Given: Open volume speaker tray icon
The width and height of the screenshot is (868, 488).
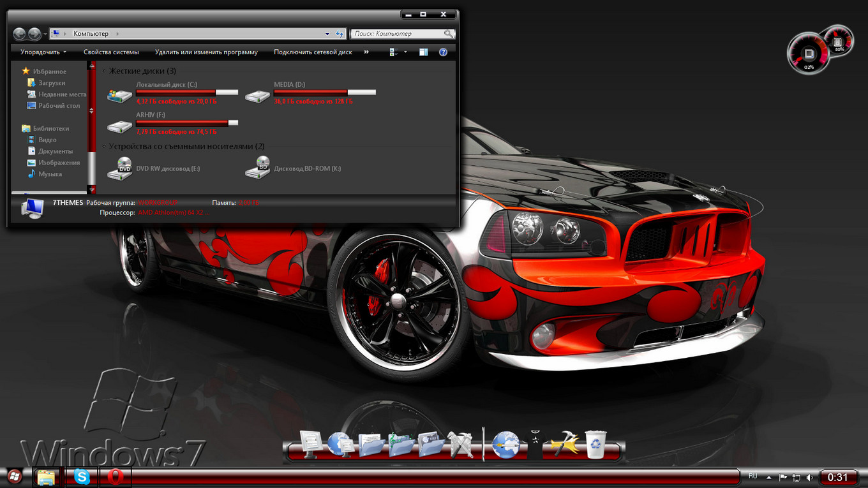Looking at the screenshot, I should tap(810, 477).
